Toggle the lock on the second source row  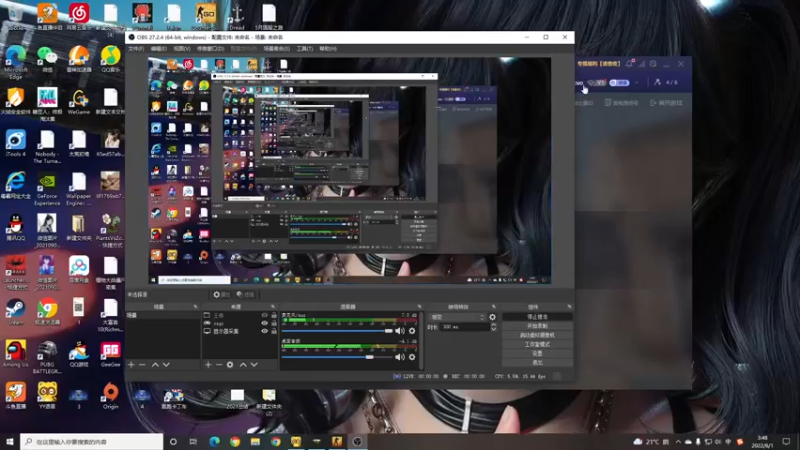pos(274,323)
